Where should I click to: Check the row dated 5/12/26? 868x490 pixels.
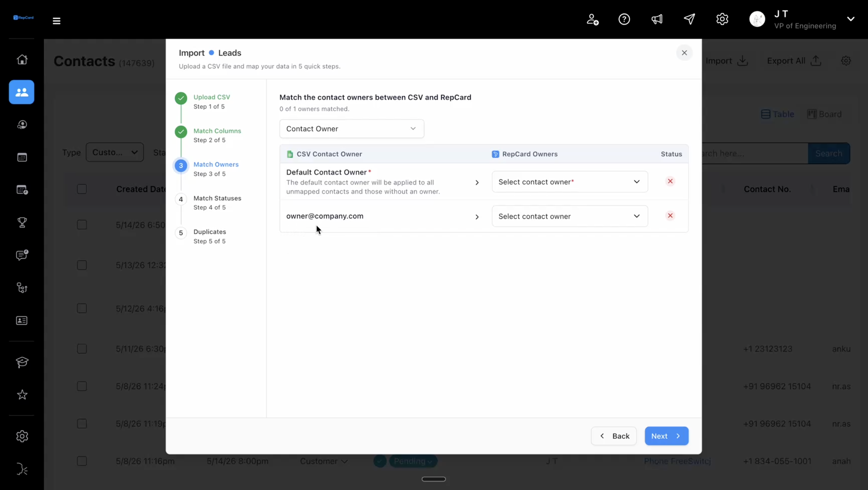click(82, 309)
